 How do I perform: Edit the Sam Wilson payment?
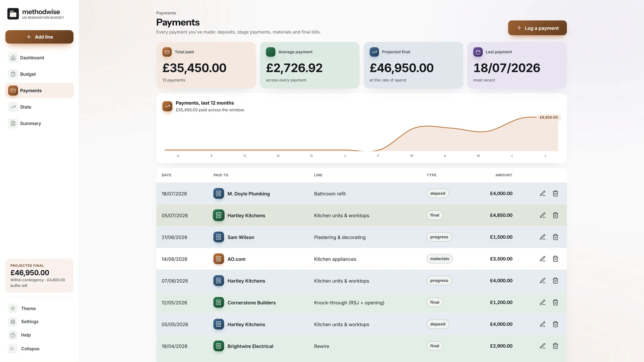pyautogui.click(x=543, y=237)
